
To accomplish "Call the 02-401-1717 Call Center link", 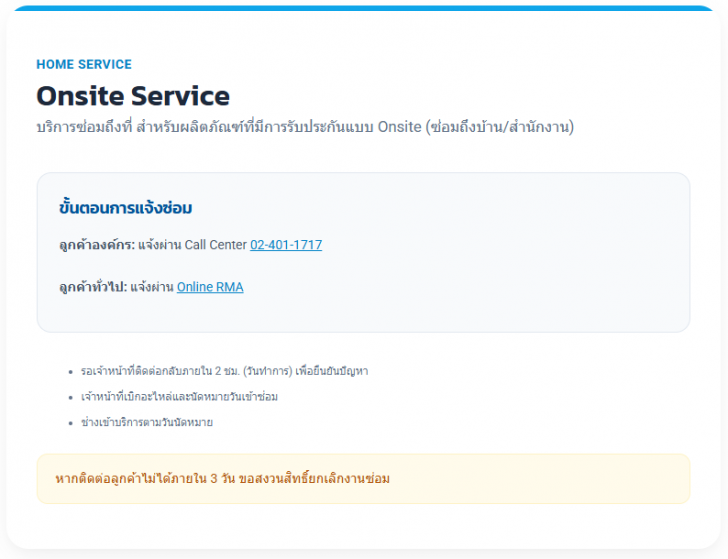I will [286, 245].
